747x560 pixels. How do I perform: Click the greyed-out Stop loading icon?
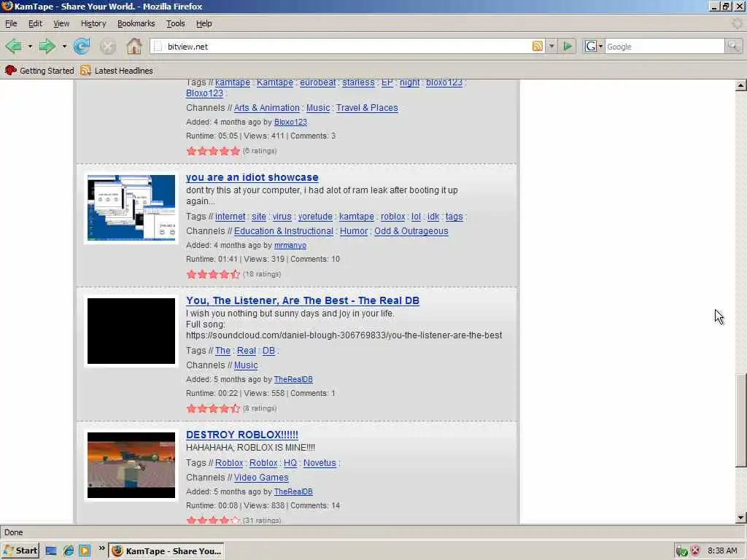108,47
